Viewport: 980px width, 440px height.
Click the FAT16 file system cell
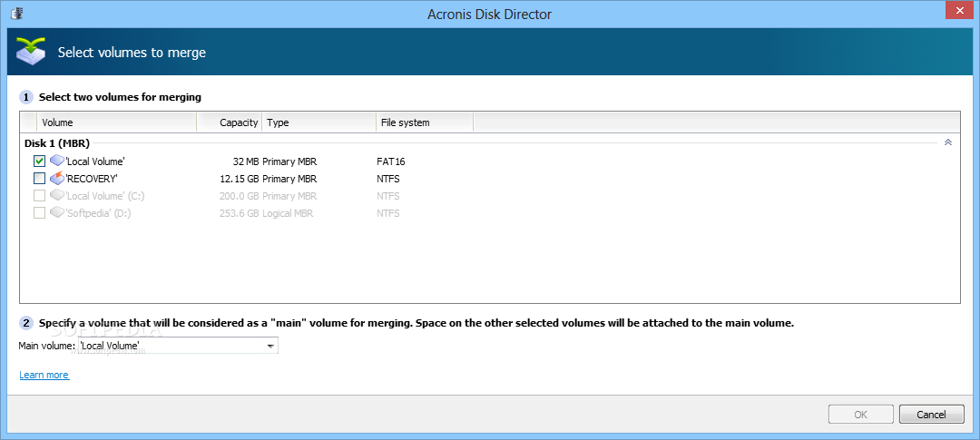tap(390, 161)
